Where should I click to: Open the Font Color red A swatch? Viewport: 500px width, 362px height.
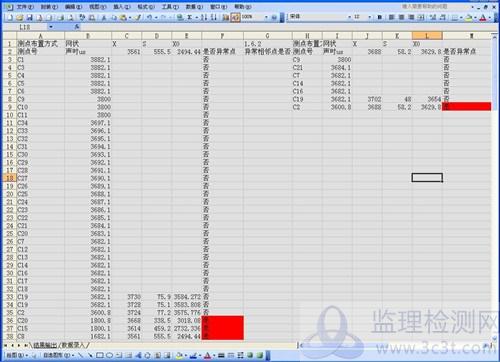[x=483, y=17]
